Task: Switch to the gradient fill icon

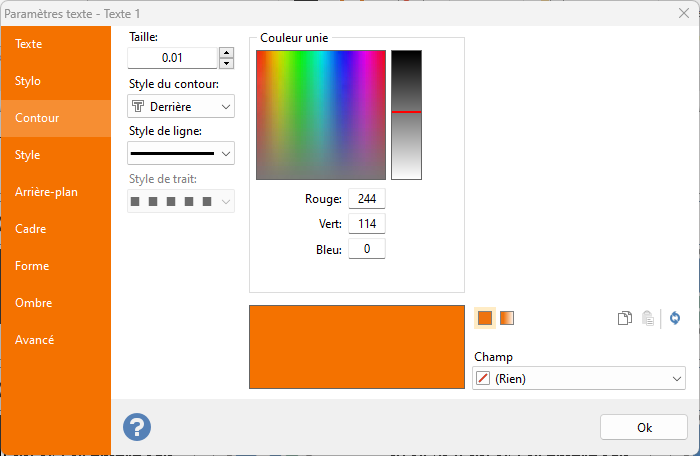Action: click(507, 318)
